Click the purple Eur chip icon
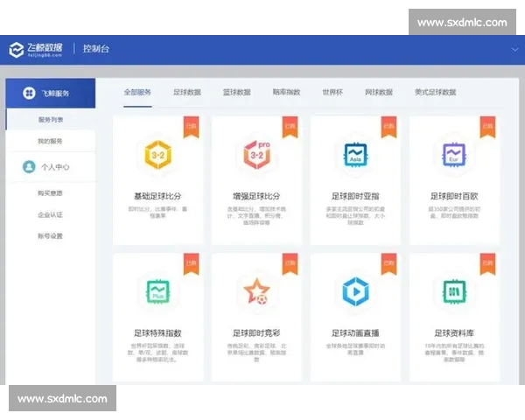 (454, 155)
